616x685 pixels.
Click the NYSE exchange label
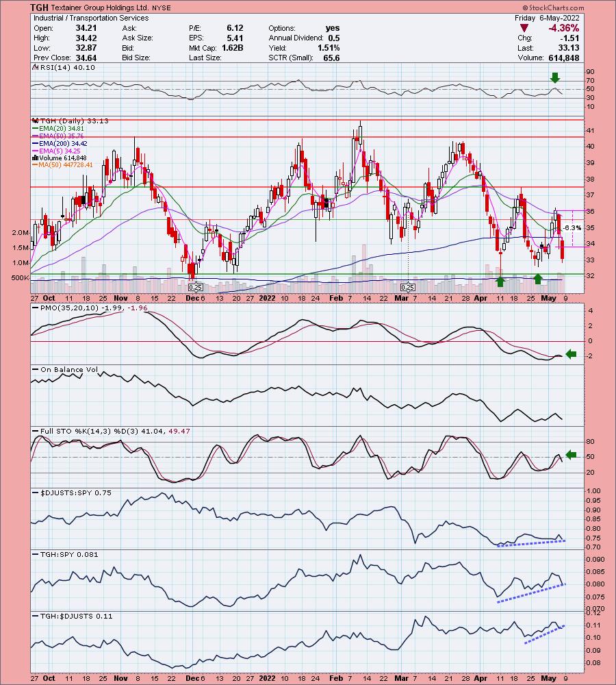(x=162, y=8)
